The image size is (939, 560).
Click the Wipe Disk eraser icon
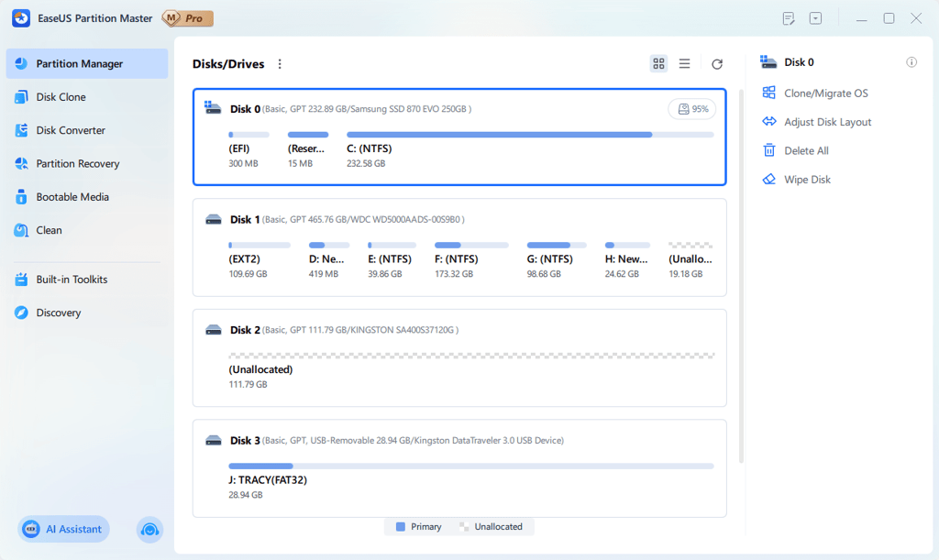769,179
